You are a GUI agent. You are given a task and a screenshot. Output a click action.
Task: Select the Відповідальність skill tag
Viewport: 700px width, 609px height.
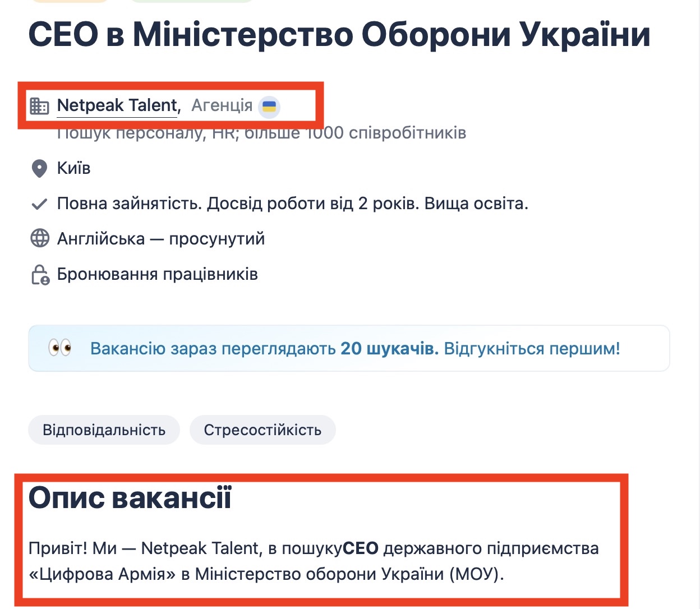104,430
